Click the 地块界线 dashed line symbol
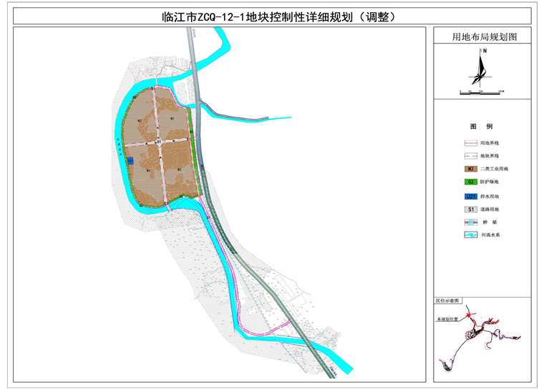 [x=470, y=155]
